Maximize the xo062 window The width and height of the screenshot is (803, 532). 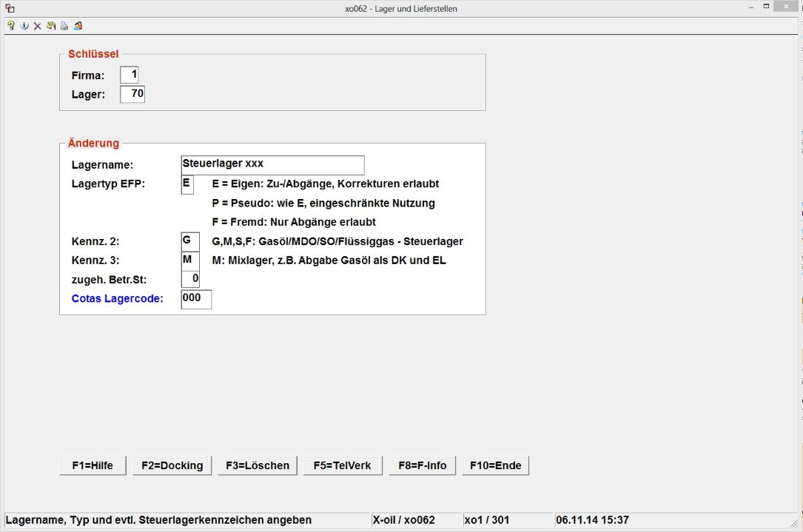coord(766,7)
